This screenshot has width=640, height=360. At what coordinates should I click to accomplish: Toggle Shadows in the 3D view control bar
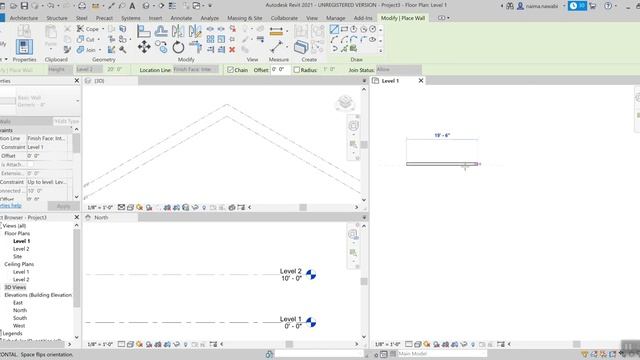(149, 207)
